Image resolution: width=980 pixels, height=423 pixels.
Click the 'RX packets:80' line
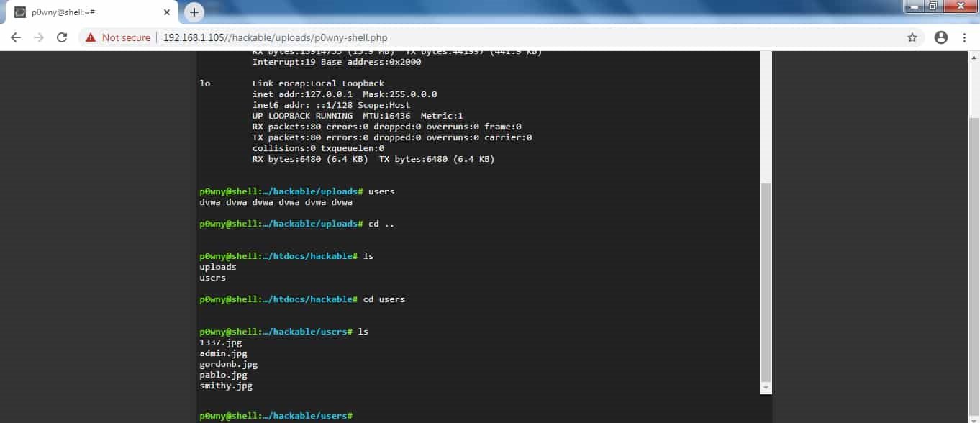(386, 127)
